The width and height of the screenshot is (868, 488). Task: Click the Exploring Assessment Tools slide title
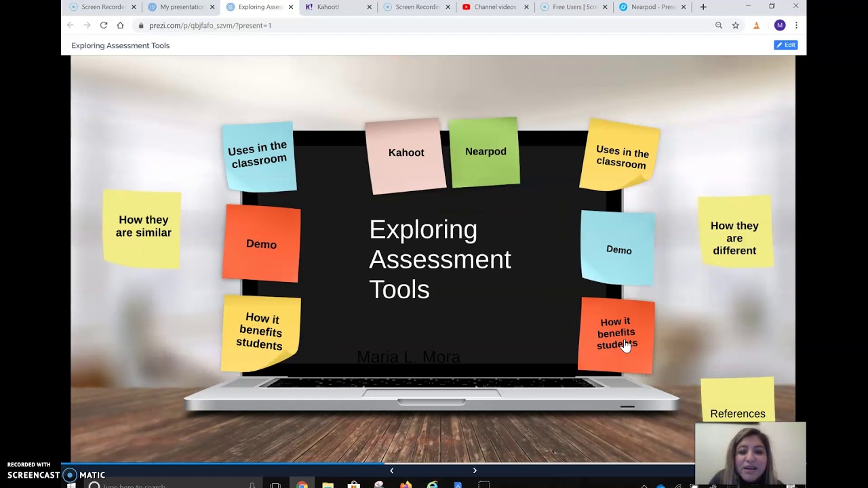click(439, 259)
